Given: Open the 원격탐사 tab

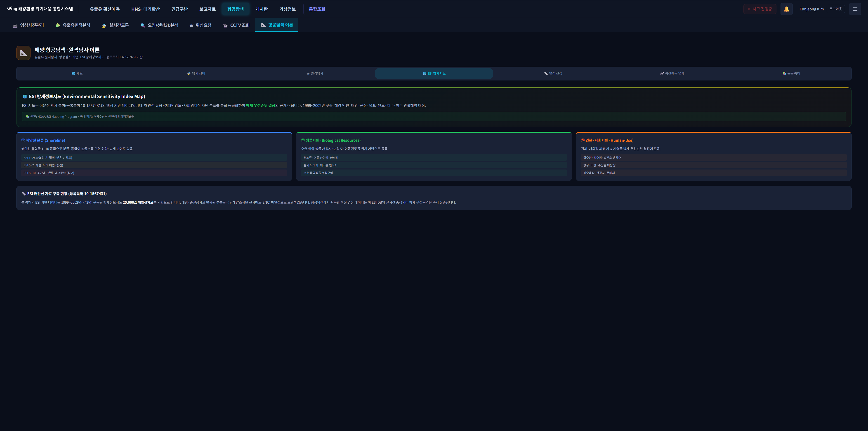Looking at the screenshot, I should pyautogui.click(x=315, y=73).
